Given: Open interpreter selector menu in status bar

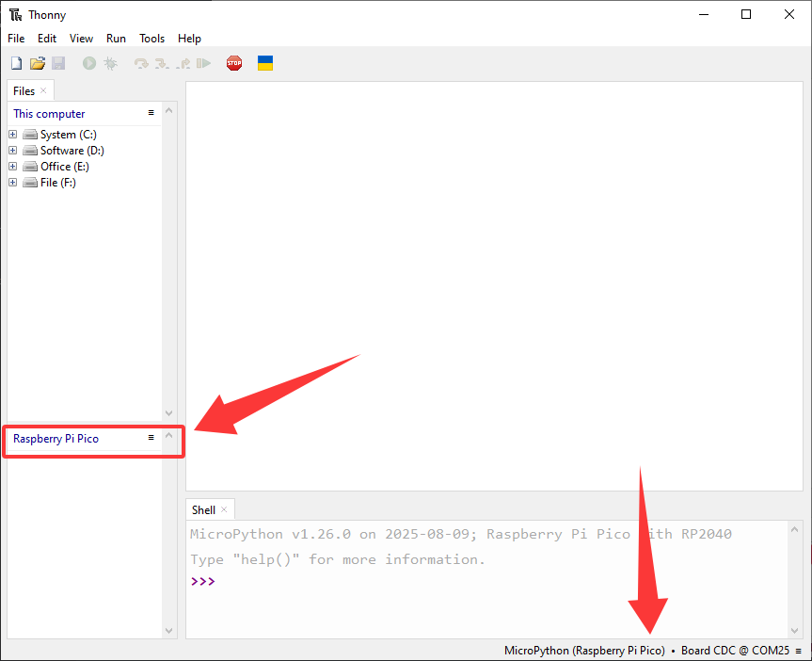Looking at the screenshot, I should [799, 651].
